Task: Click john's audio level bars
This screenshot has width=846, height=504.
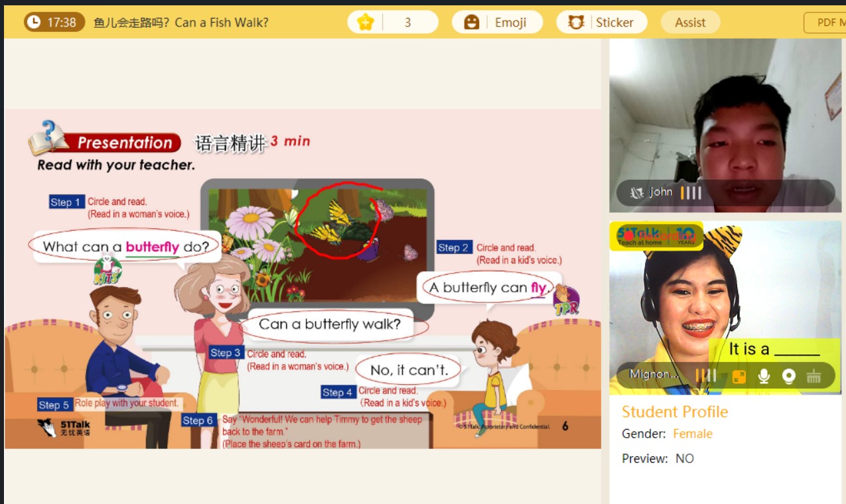Action: (x=691, y=192)
